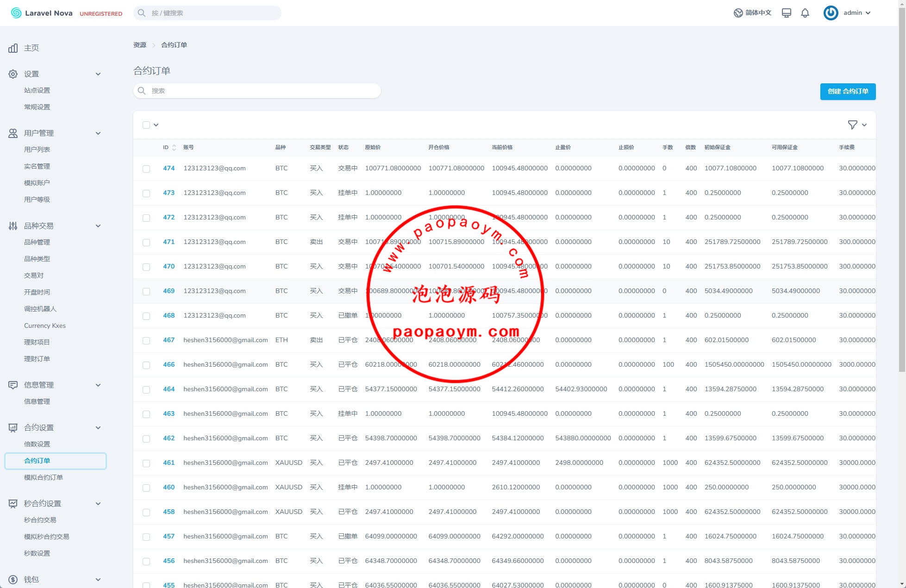Viewport: 906px width, 588px height.
Task: Open the select-all options dropdown arrow
Action: (156, 125)
